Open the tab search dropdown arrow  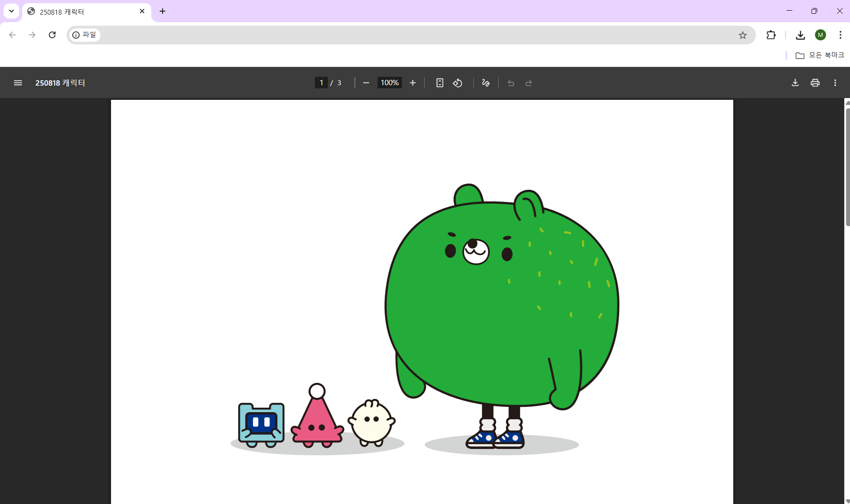click(12, 11)
